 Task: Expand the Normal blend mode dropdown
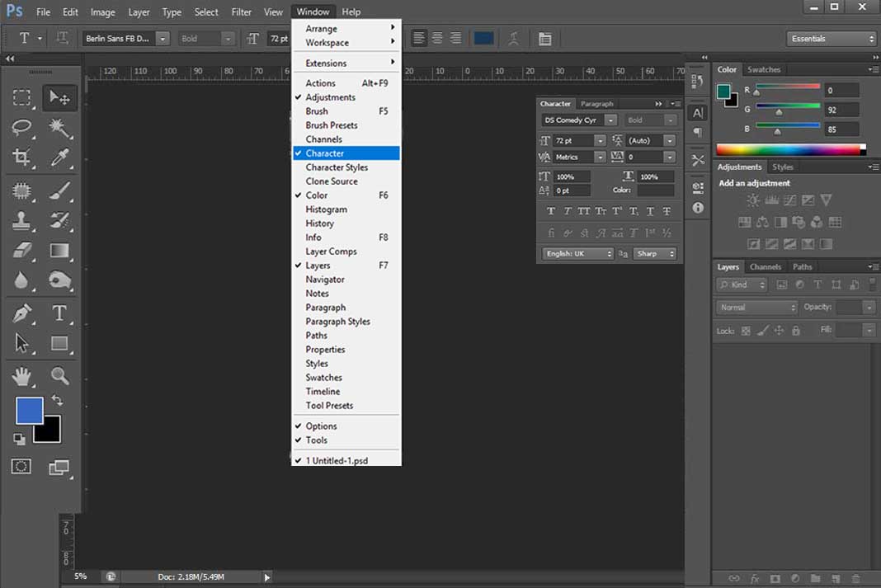coord(757,308)
